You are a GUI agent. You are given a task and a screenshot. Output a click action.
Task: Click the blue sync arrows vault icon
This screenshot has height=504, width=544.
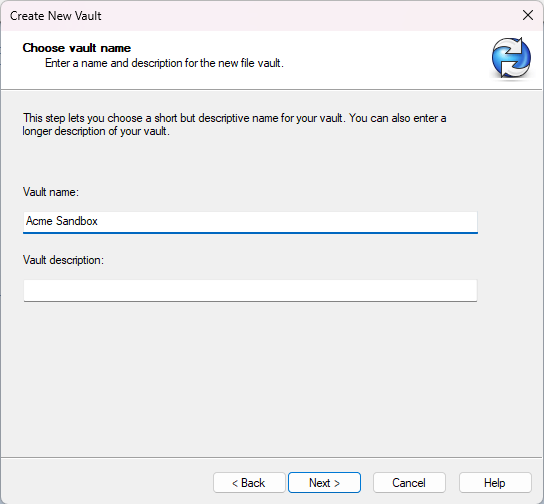[511, 58]
